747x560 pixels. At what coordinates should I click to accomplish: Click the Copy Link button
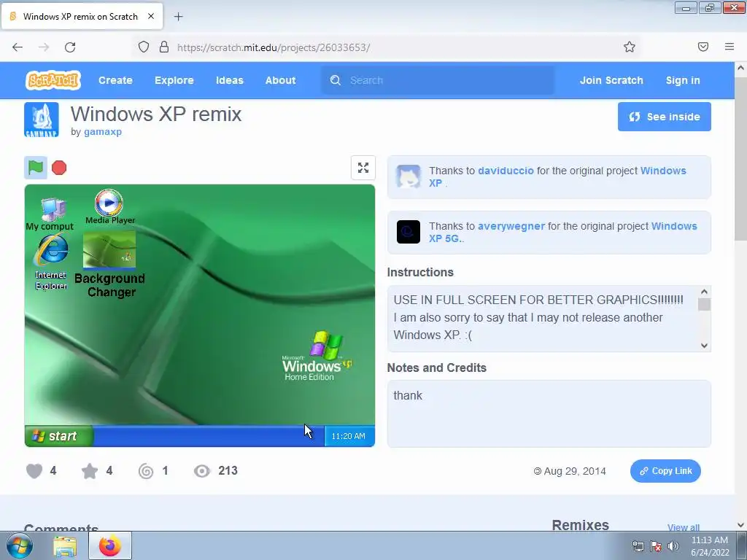[665, 471]
